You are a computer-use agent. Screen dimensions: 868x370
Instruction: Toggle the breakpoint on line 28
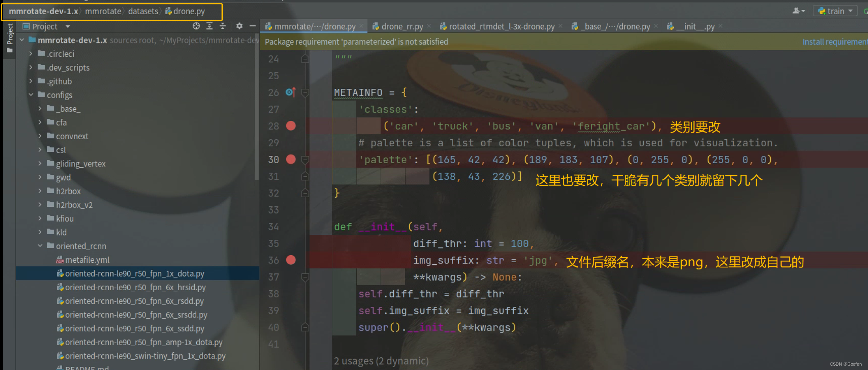click(x=291, y=126)
